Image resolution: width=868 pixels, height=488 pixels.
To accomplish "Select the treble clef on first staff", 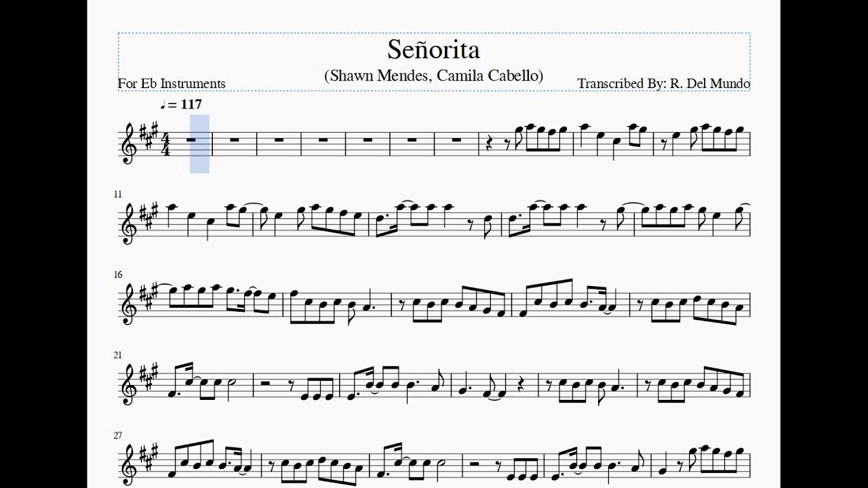I will [127, 145].
